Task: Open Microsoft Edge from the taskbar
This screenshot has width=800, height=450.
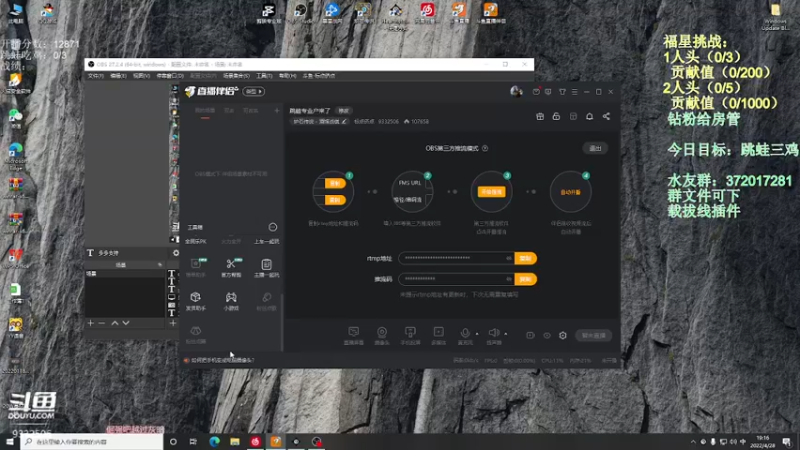Action: pos(214,441)
